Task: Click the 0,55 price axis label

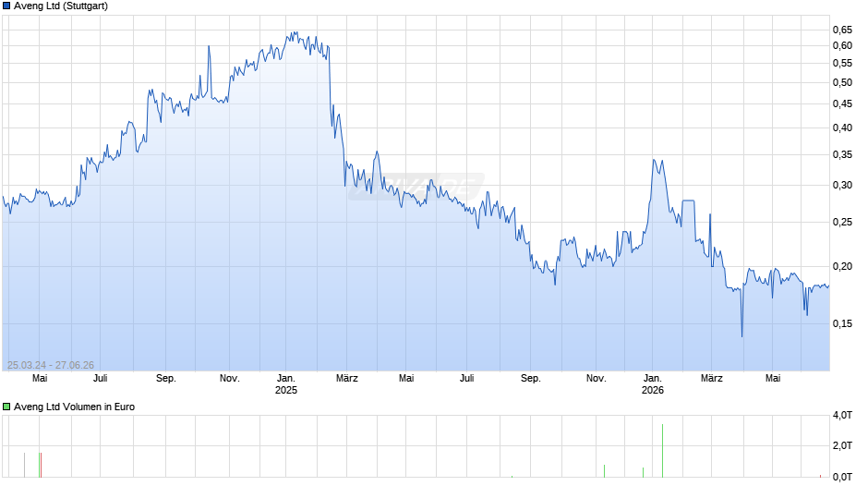Action: (842, 63)
